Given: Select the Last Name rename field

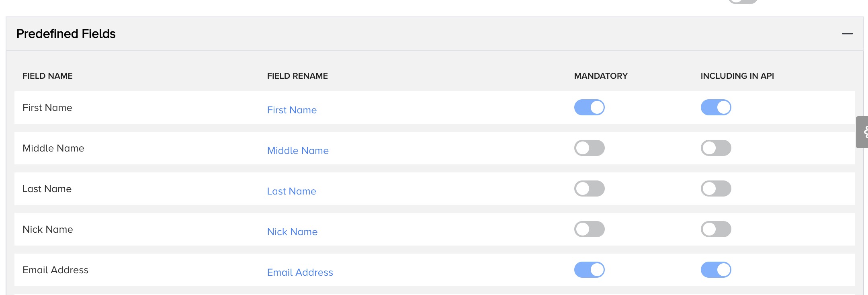Looking at the screenshot, I should click(x=291, y=191).
